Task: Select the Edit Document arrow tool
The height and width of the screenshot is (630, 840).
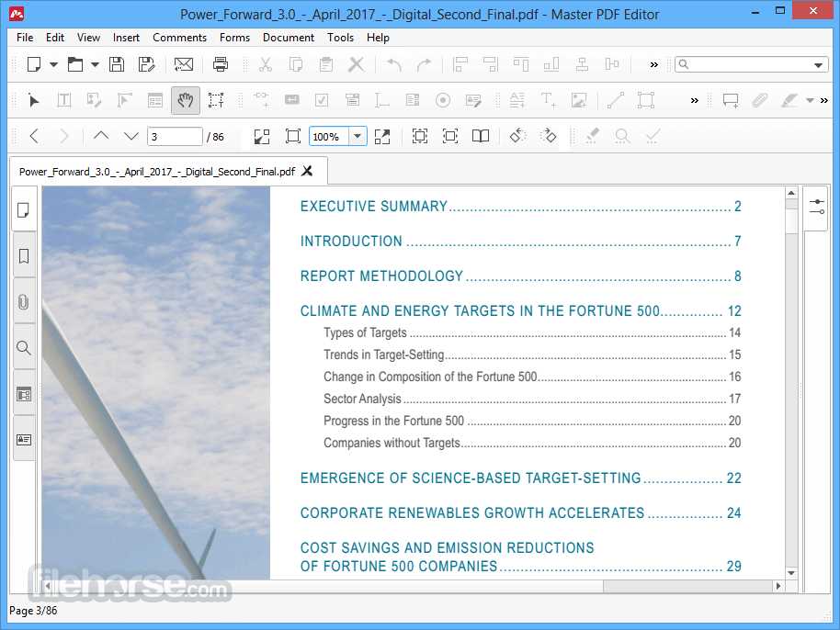Action: tap(34, 100)
